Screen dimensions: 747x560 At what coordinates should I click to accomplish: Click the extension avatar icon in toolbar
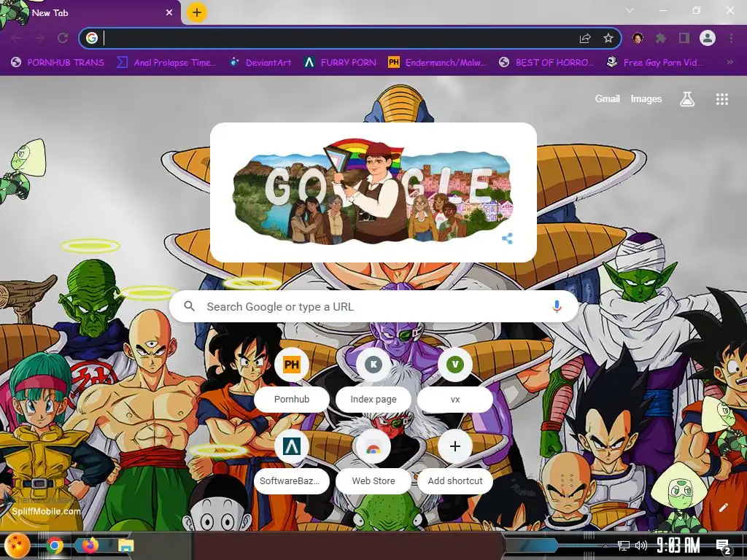(x=638, y=38)
